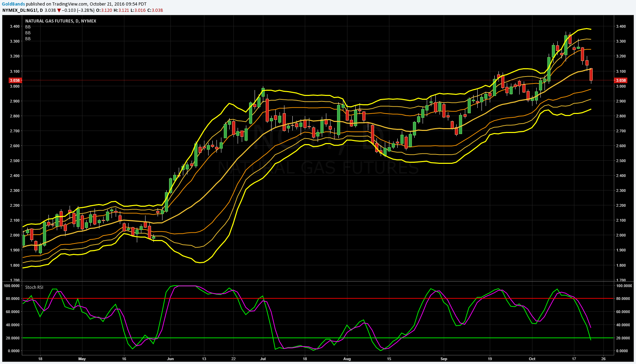Click 3.200 on the right price axis
The width and height of the screenshot is (636, 364).
click(621, 56)
